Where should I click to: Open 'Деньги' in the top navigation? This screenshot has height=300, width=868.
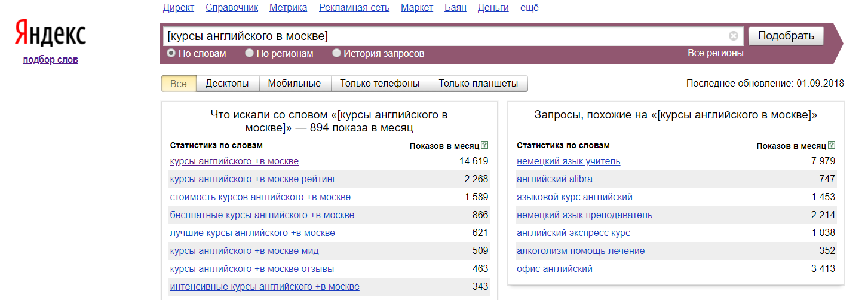494,7
